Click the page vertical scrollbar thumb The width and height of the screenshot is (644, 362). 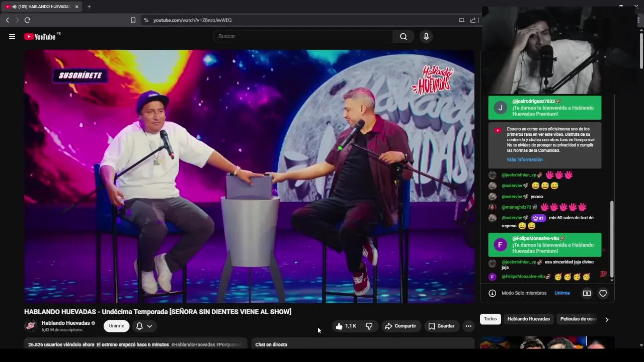click(641, 50)
